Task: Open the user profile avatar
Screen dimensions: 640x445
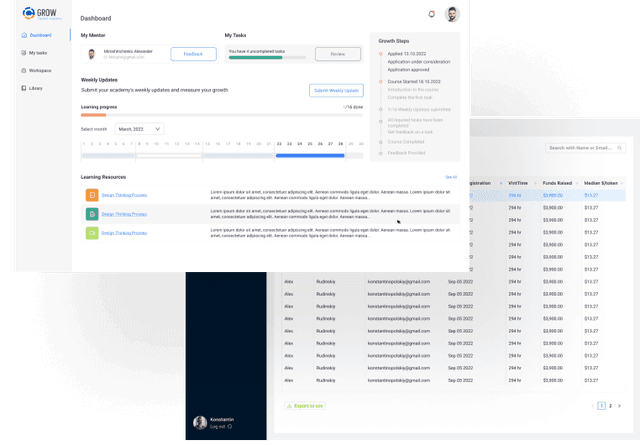Action: point(452,15)
